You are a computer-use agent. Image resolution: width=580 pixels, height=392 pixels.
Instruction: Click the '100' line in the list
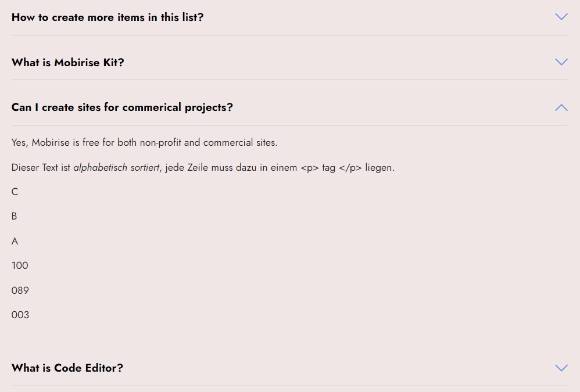[x=20, y=265]
